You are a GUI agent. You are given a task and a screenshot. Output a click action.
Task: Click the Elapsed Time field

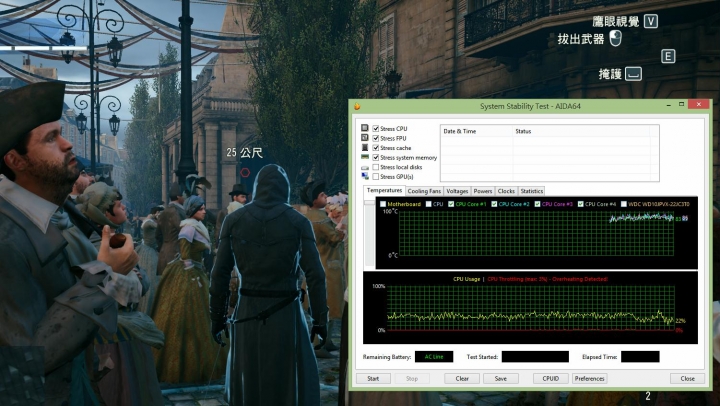coord(640,356)
